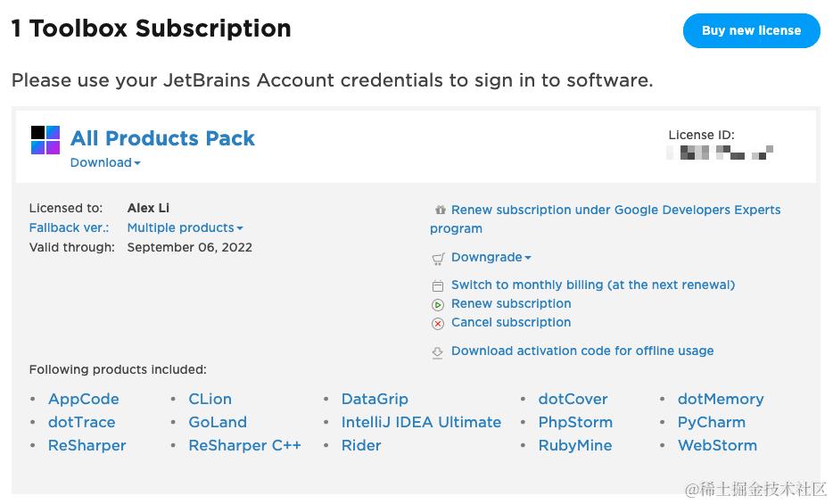This screenshot has height=504, width=833.
Task: Click the red X cancel subscription icon
Action: [438, 324]
